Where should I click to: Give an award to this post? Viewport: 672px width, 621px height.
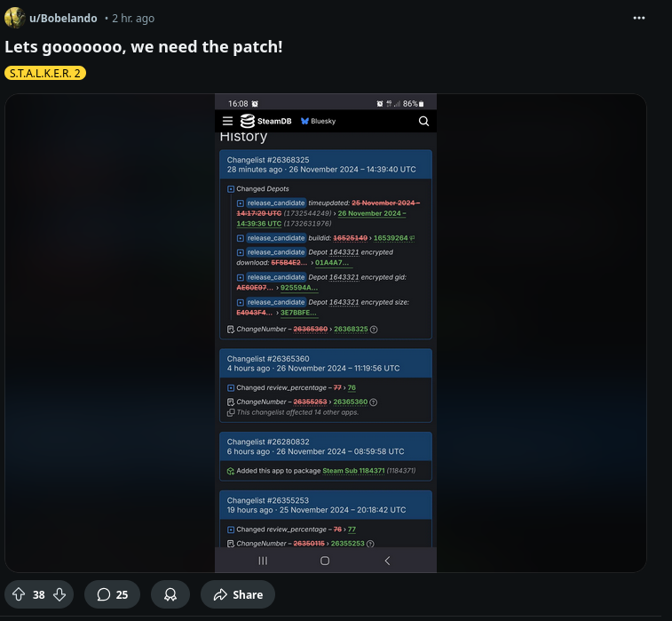pos(170,594)
